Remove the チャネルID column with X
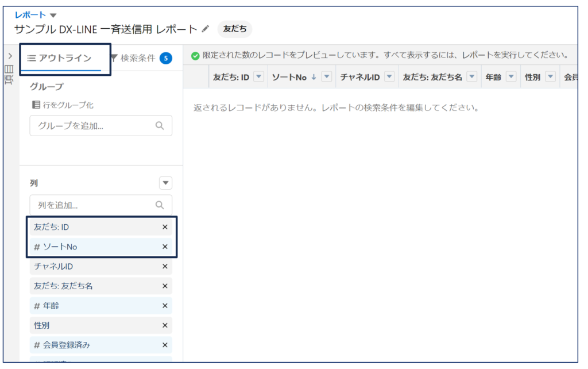588x369 pixels. click(165, 266)
